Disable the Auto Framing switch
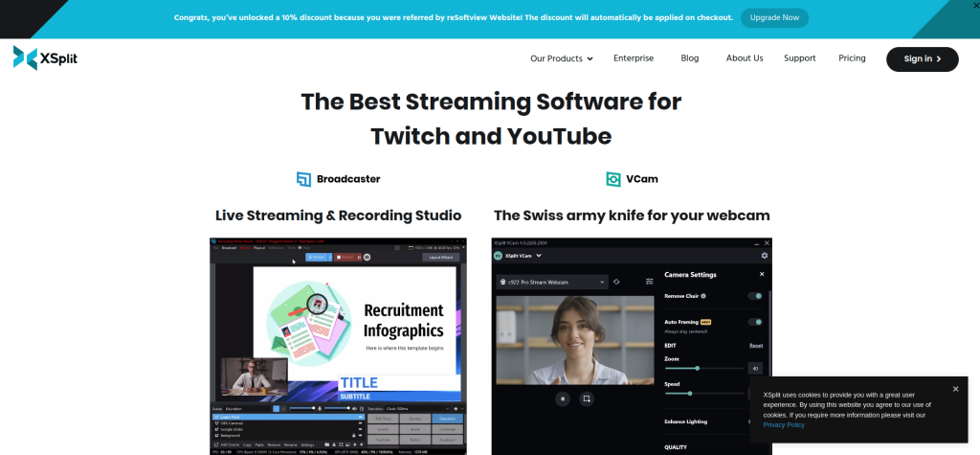Image resolution: width=980 pixels, height=455 pixels. click(755, 322)
